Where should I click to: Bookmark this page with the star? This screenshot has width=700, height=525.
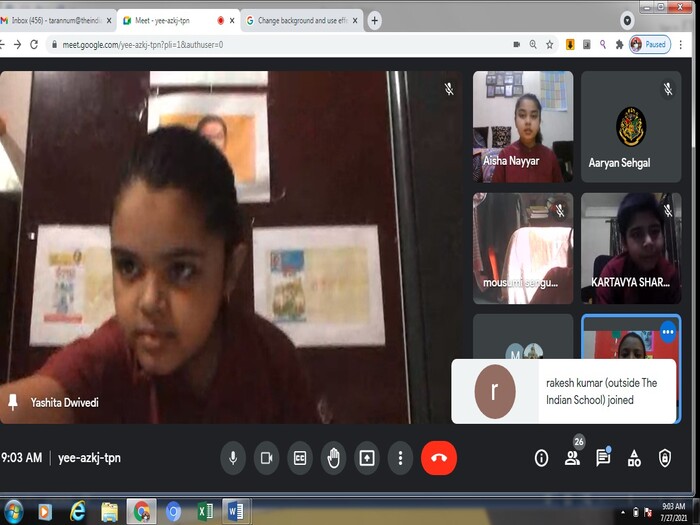click(x=550, y=45)
